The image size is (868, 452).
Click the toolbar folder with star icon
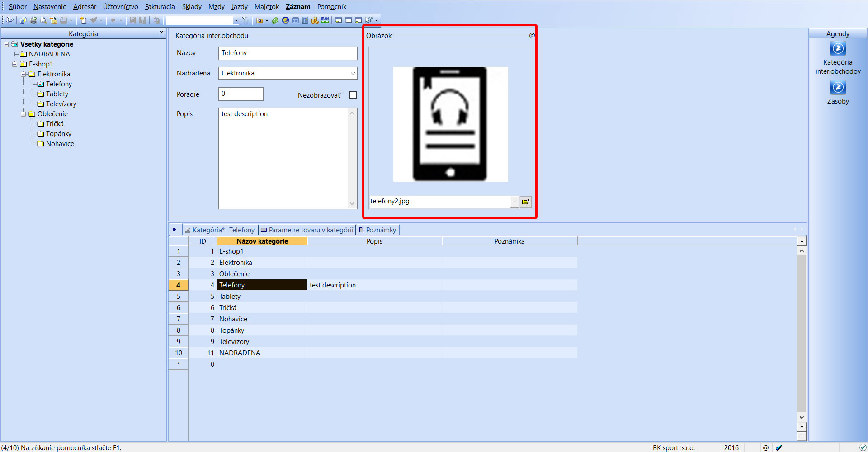259,20
